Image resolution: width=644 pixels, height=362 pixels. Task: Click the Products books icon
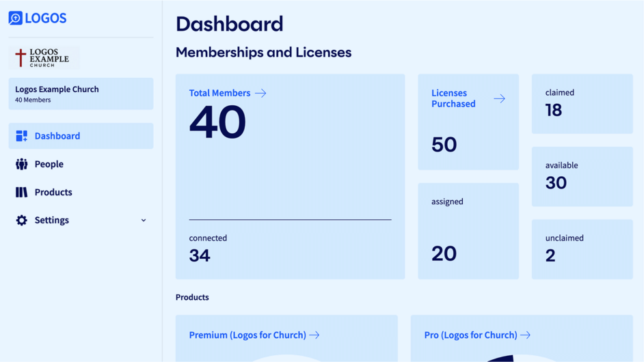point(22,192)
